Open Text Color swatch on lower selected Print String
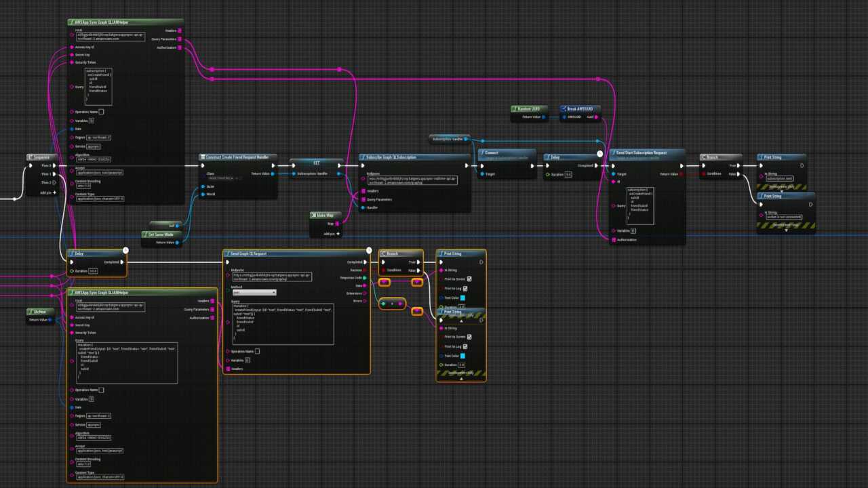Viewport: 868px width, 488px height. coord(463,355)
